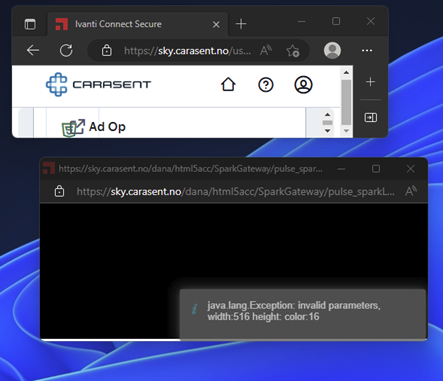Close the Ivanti Connect Secure tab
This screenshot has width=443, height=381.
tap(216, 24)
